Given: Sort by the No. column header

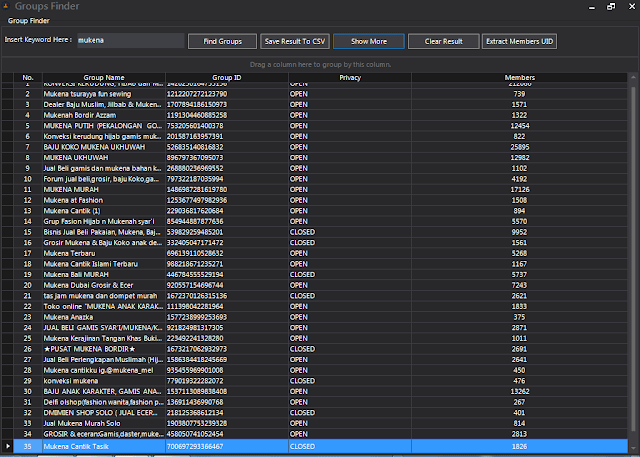Looking at the screenshot, I should (x=28, y=78).
